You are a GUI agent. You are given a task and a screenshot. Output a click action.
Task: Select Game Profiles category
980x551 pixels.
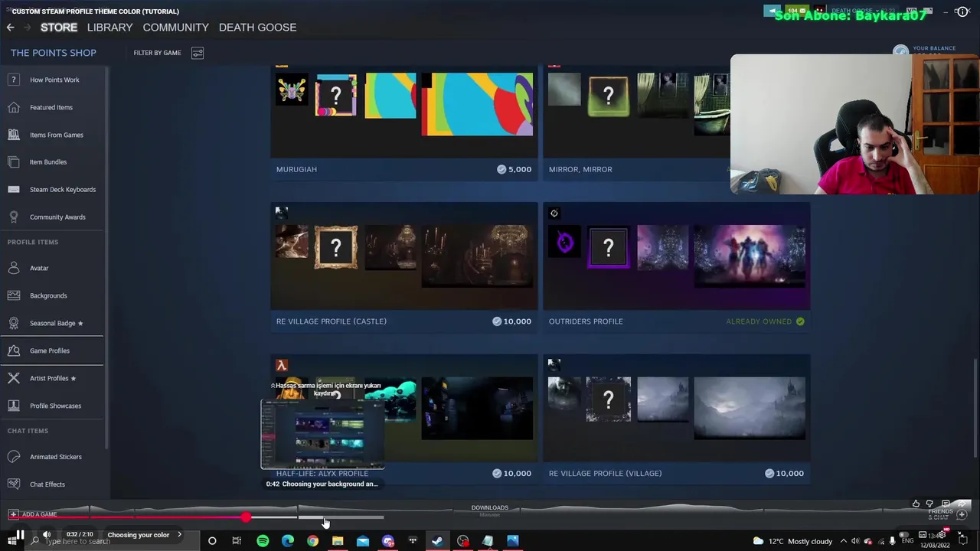[52, 350]
